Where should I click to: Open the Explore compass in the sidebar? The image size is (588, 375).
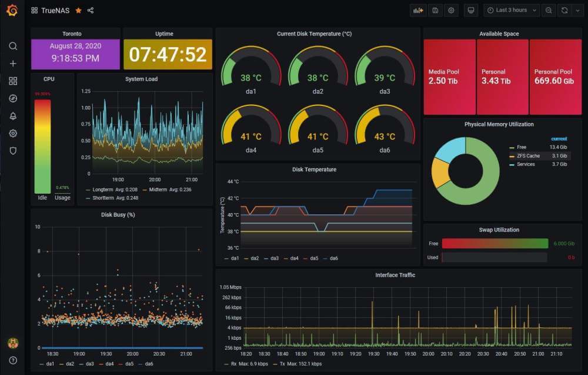tap(12, 98)
